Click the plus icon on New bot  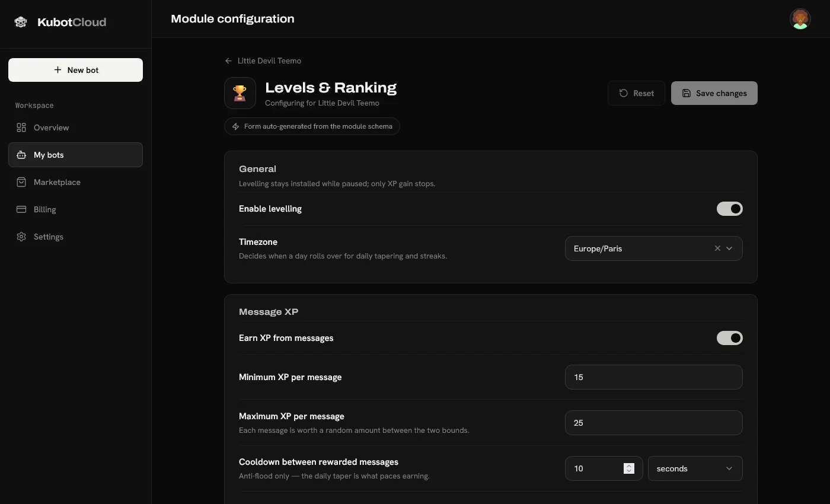coord(58,70)
